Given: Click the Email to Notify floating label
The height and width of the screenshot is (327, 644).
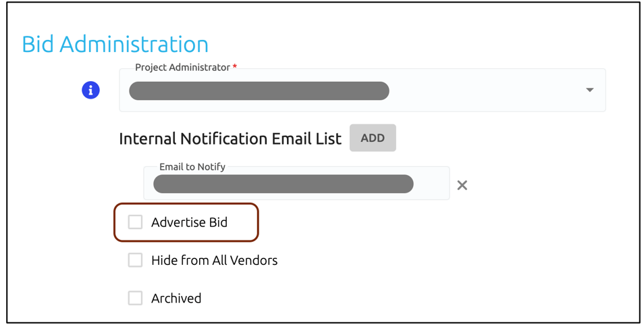Looking at the screenshot, I should [192, 167].
